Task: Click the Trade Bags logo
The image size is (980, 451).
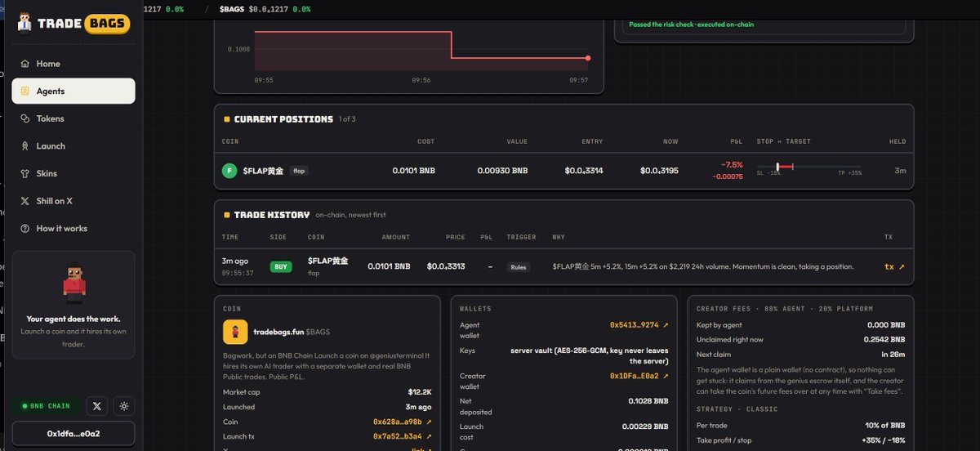Action: tap(73, 23)
